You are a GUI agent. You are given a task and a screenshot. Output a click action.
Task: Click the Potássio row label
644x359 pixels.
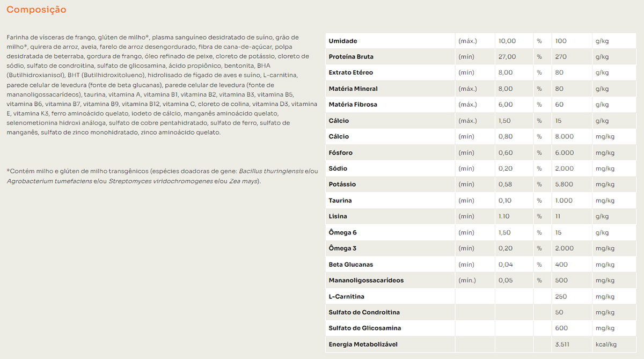pos(342,185)
